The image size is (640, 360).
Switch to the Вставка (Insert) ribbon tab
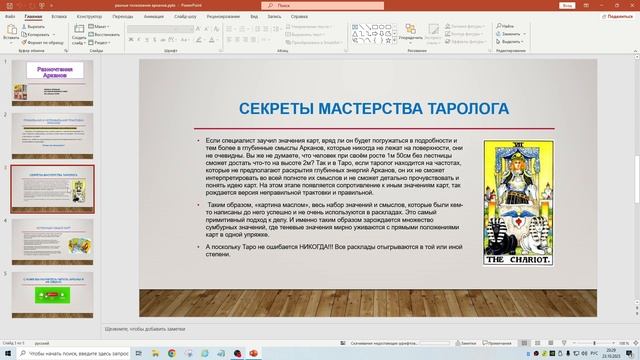point(59,17)
